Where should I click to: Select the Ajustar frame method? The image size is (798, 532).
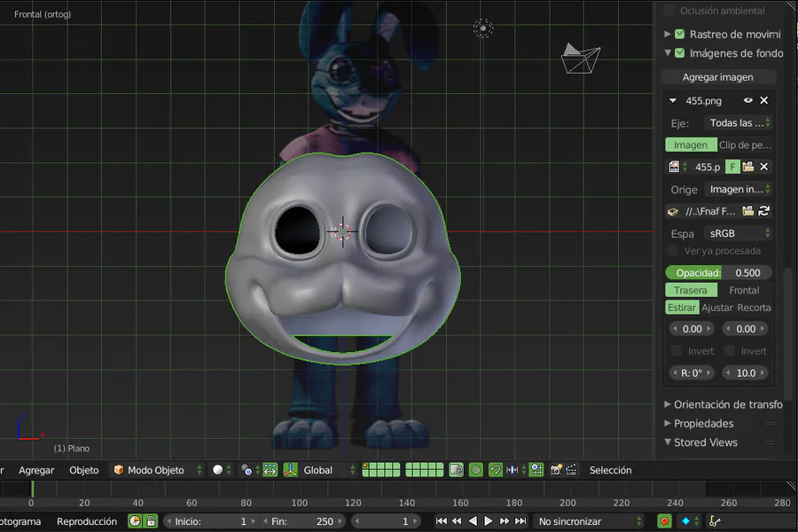pos(717,308)
